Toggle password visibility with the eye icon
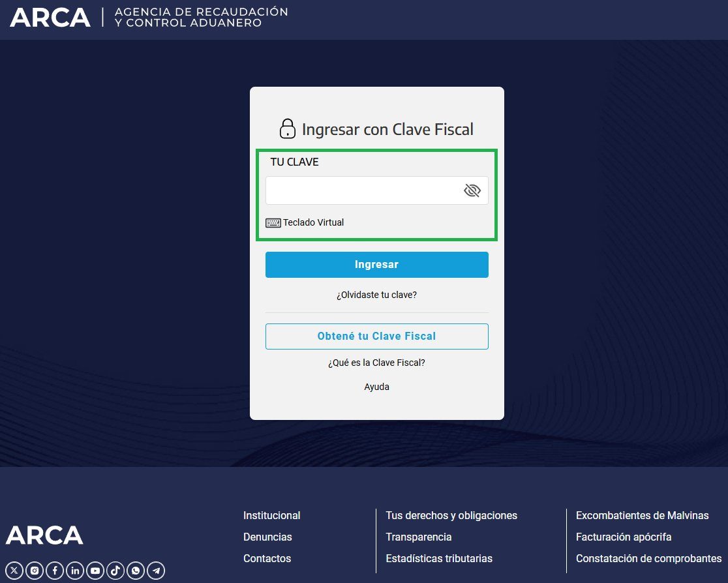The width and height of the screenshot is (728, 583). click(x=472, y=190)
